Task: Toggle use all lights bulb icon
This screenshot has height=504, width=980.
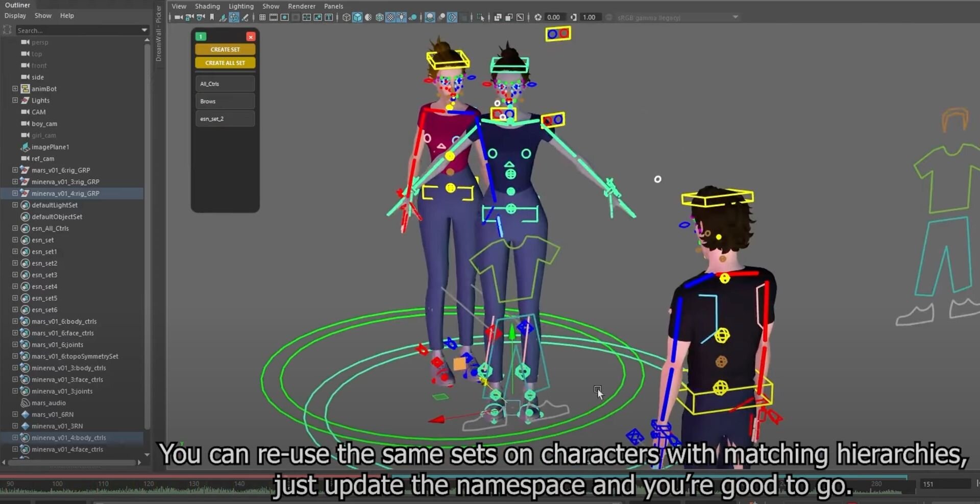Action: click(402, 17)
